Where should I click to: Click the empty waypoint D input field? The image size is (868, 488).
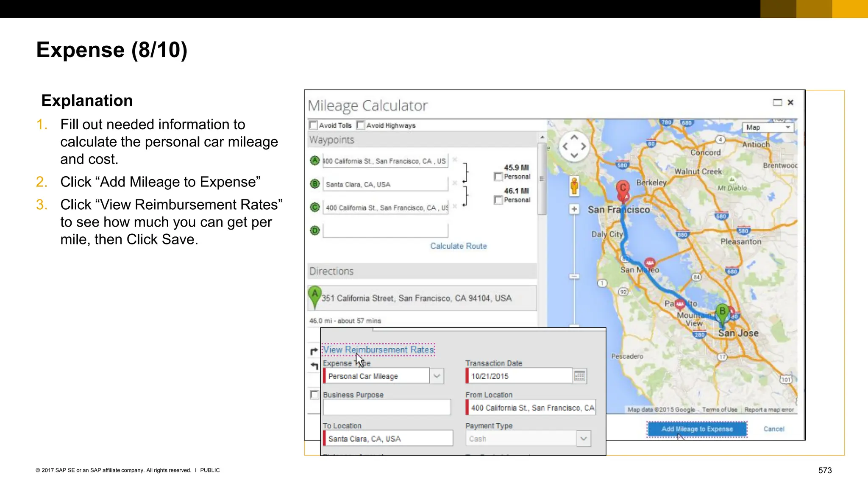click(x=385, y=231)
